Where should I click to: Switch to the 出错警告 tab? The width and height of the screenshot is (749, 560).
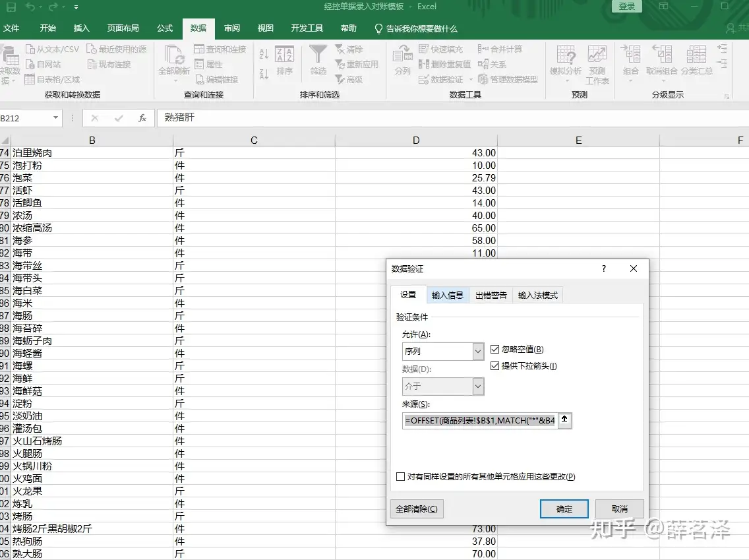[x=491, y=296]
